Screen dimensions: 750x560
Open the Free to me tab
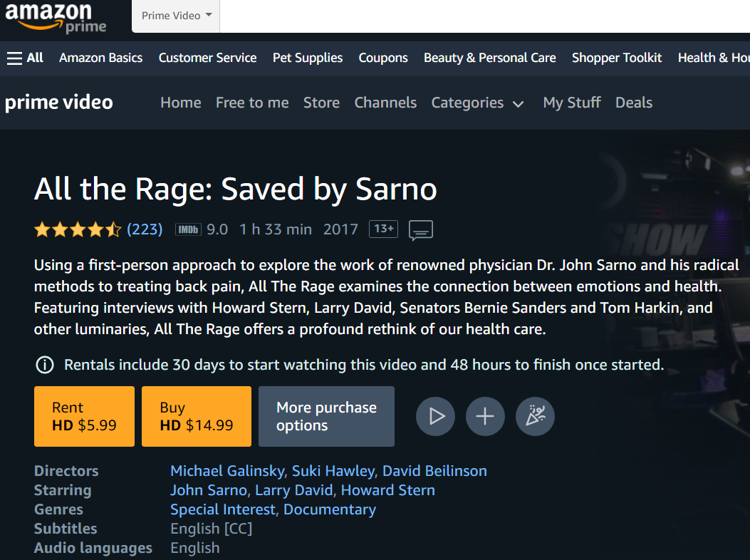point(252,103)
